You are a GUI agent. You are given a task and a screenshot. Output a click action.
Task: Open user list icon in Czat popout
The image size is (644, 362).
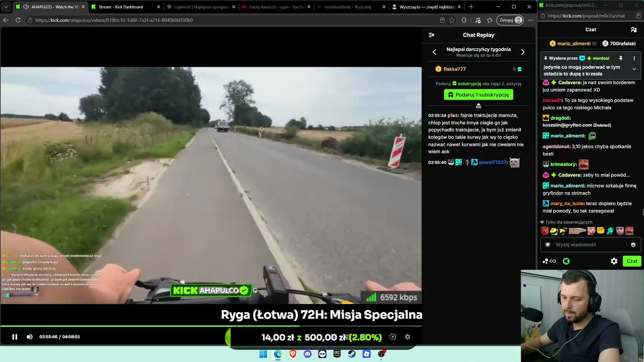click(634, 30)
